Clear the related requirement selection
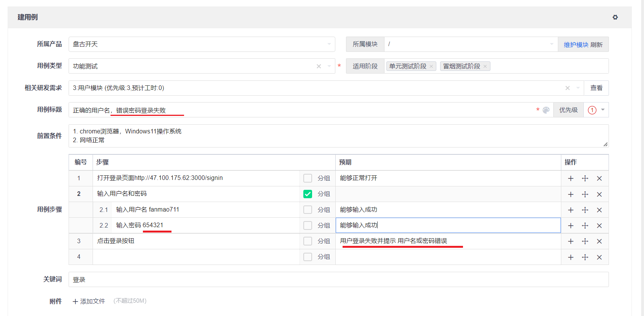This screenshot has width=644, height=316. [568, 88]
